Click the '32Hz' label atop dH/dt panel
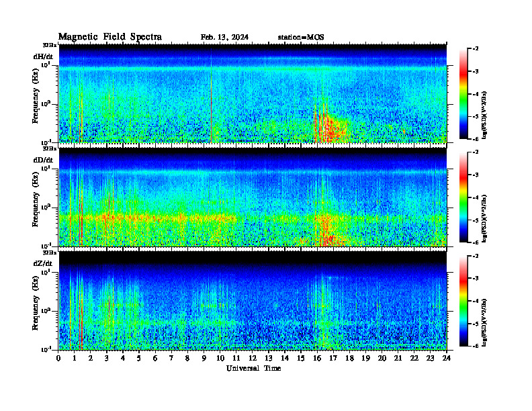Screen dimensions: 532x411 pos(50,44)
